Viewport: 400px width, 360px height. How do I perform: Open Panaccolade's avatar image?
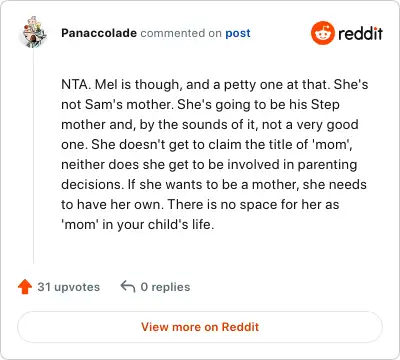click(33, 32)
